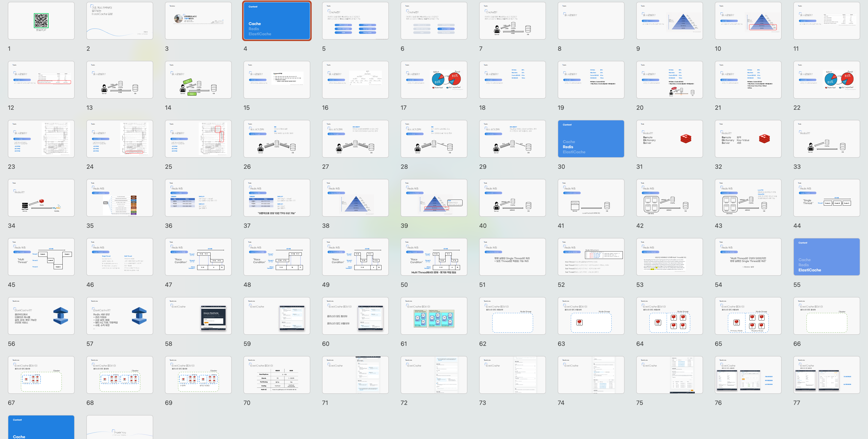Select slide 41 Local Cache diagram
This screenshot has width=868, height=439.
(x=591, y=198)
